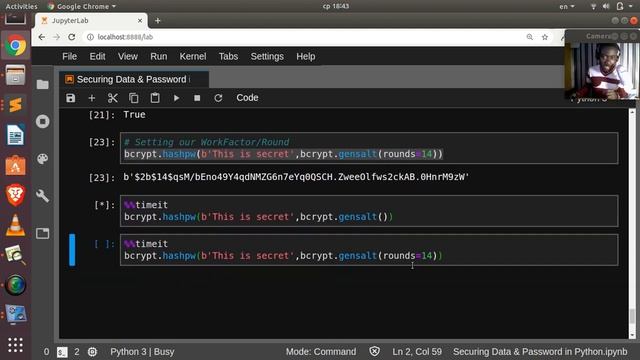Open the Run menu
This screenshot has width=640, height=360.
pos(159,56)
